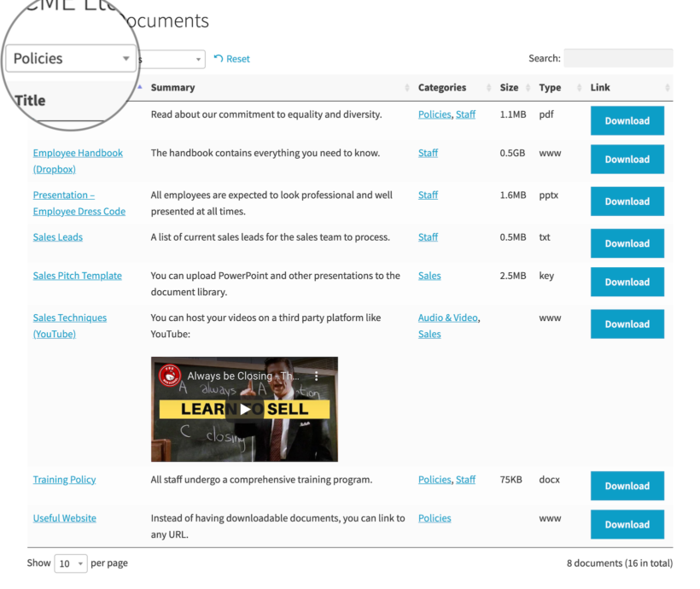The height and width of the screenshot is (589, 700).
Task: Open the Sales Leads document
Action: pyautogui.click(x=57, y=236)
